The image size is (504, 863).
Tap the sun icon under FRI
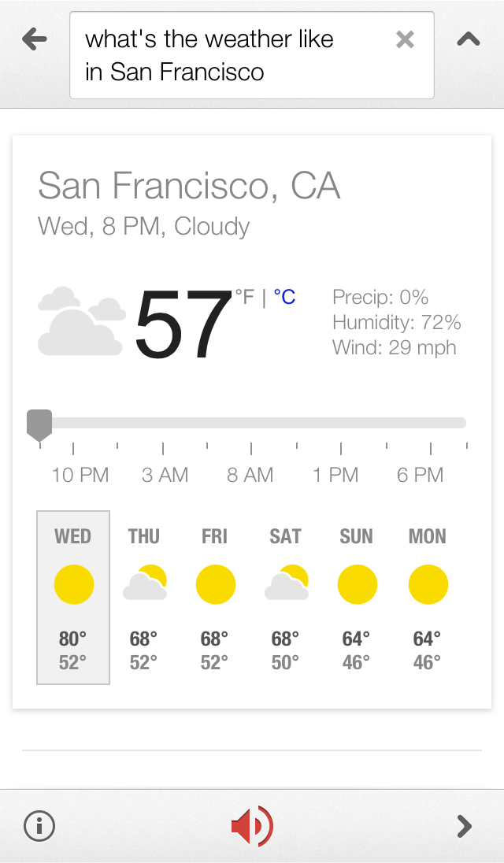tap(215, 584)
